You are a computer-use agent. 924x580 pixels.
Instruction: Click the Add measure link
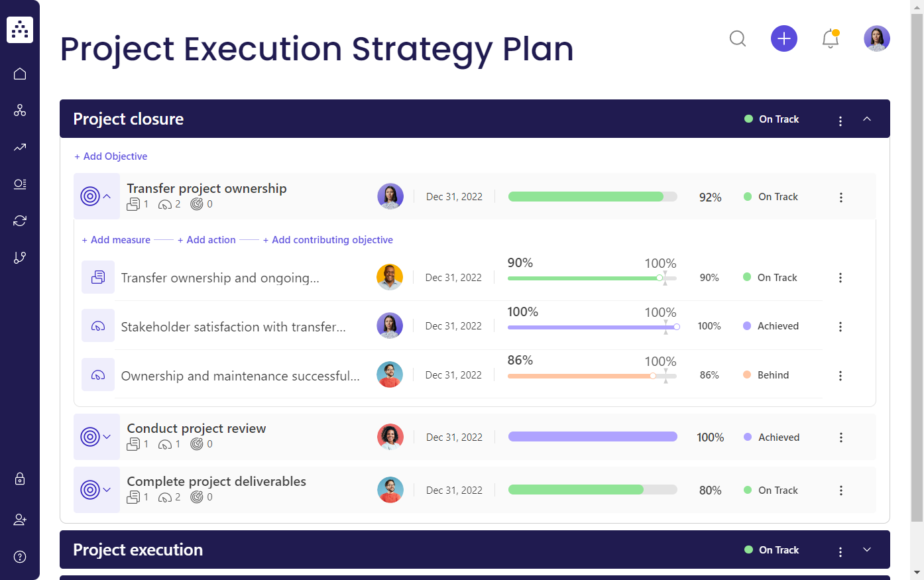[116, 240]
